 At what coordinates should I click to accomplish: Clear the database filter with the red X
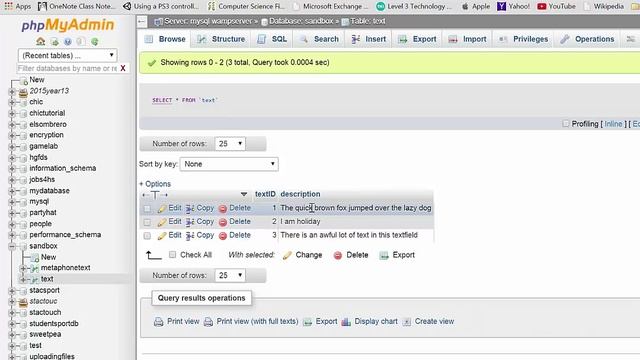[122, 68]
